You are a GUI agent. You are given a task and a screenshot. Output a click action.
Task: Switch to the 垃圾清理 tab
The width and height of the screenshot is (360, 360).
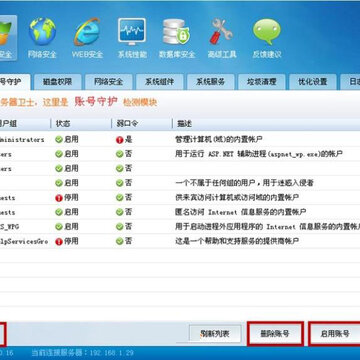pos(261,82)
